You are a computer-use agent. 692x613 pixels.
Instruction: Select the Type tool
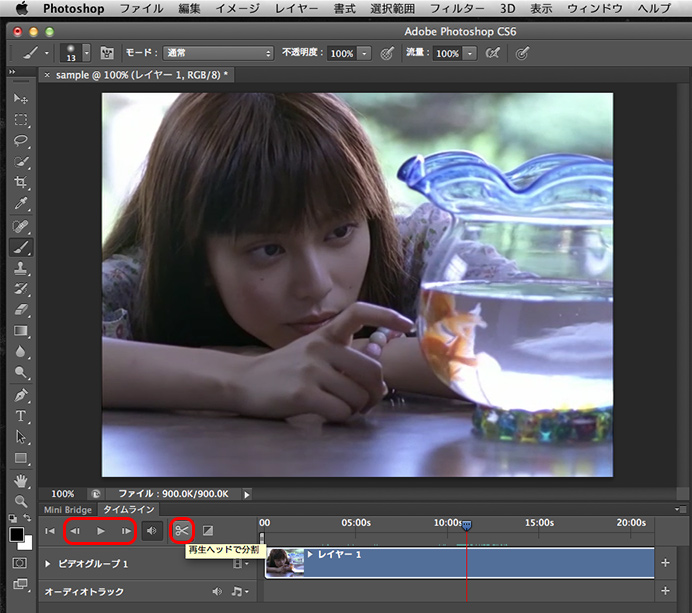20,416
